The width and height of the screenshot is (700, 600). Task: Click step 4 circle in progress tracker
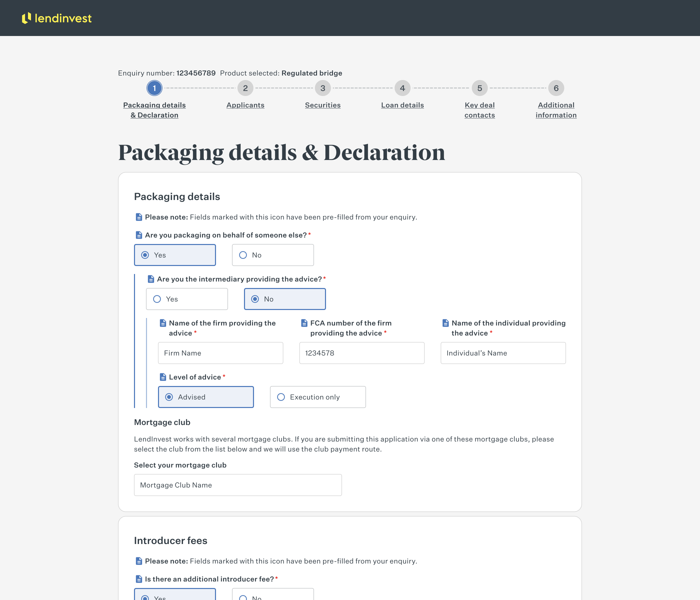click(x=402, y=88)
